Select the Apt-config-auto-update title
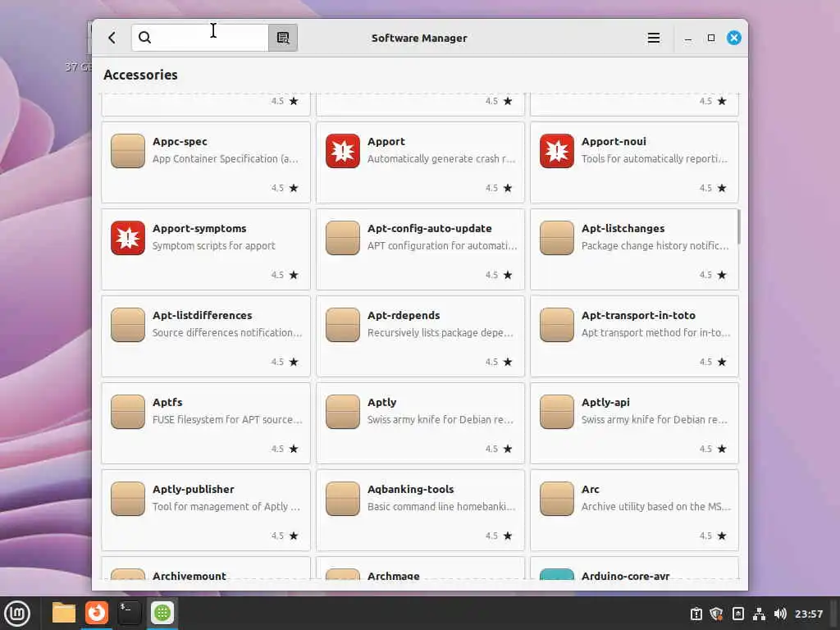840x630 pixels. [430, 228]
